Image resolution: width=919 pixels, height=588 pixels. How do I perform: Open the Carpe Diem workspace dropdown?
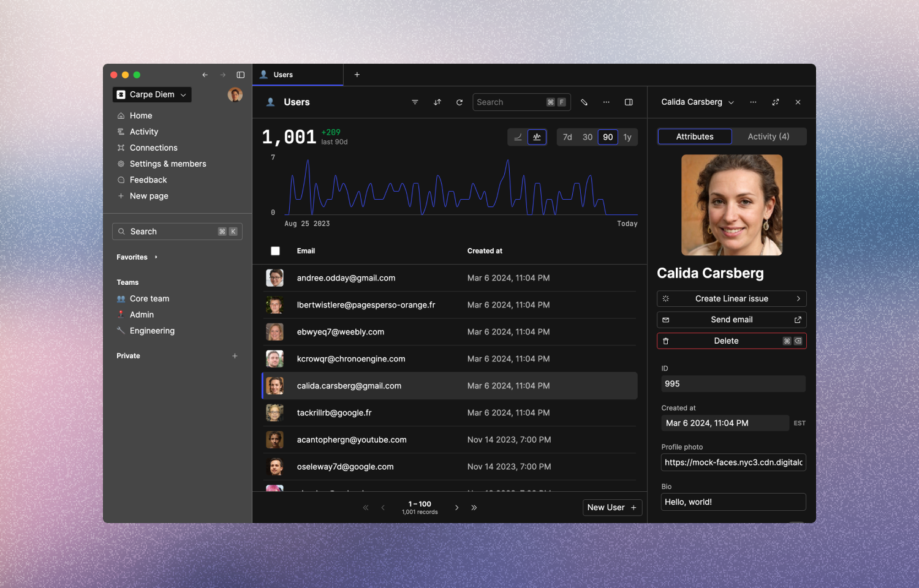tap(152, 94)
